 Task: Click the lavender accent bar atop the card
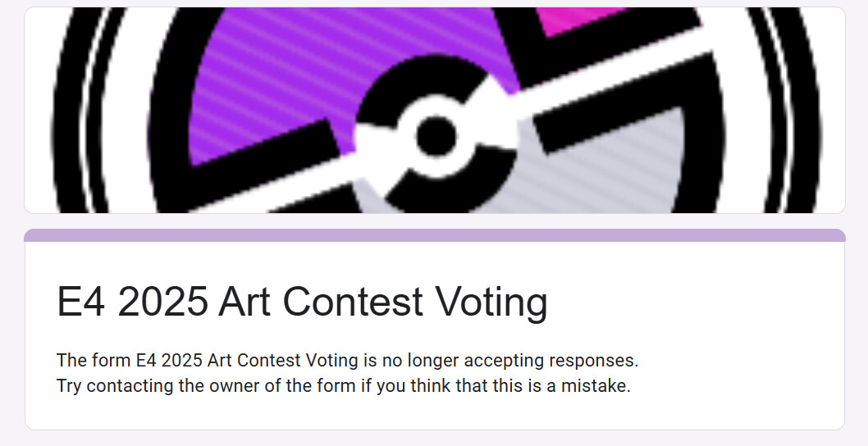coord(435,235)
